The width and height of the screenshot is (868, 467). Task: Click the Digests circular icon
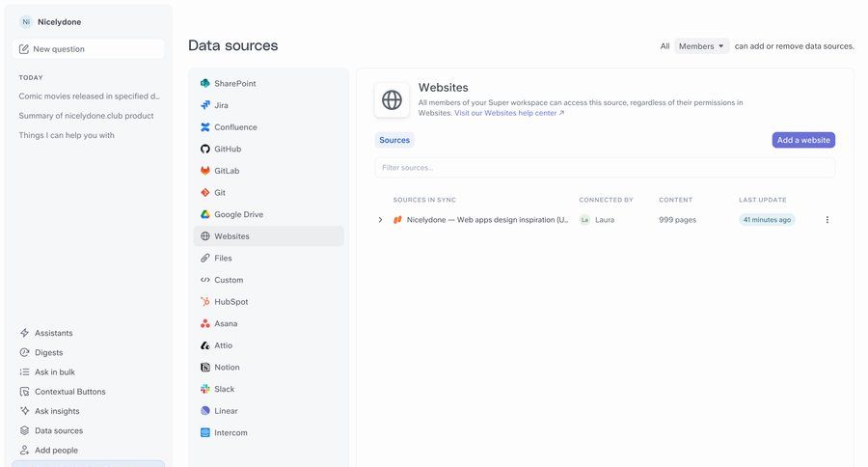(24, 352)
